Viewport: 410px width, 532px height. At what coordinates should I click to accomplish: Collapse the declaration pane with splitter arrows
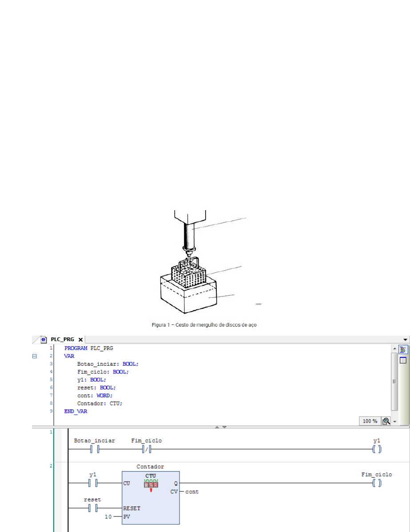[221, 427]
